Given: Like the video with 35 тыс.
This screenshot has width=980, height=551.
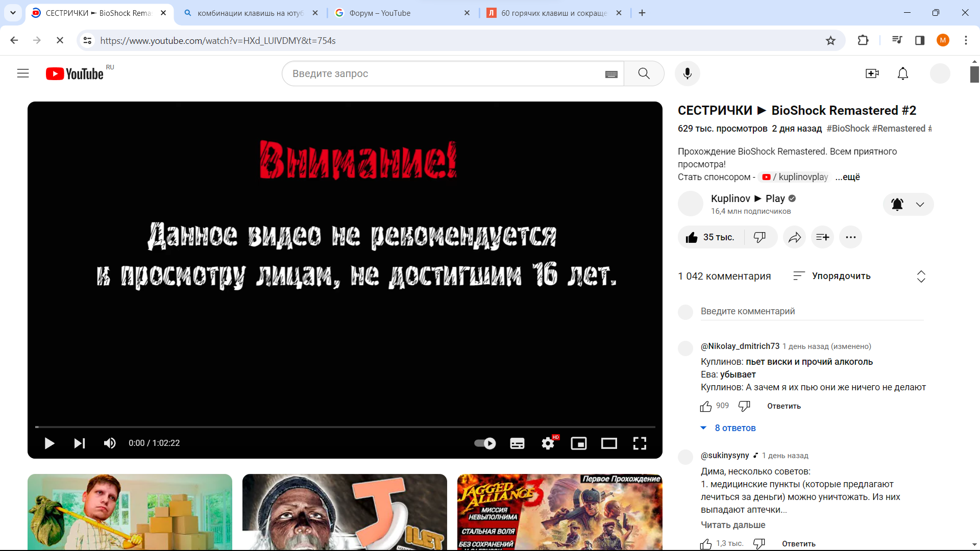Looking at the screenshot, I should [x=710, y=237].
